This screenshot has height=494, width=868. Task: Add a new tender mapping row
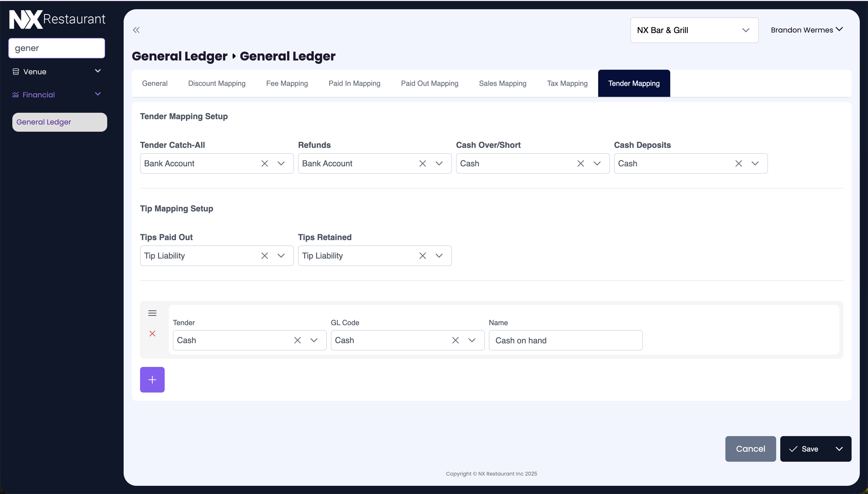click(x=152, y=380)
